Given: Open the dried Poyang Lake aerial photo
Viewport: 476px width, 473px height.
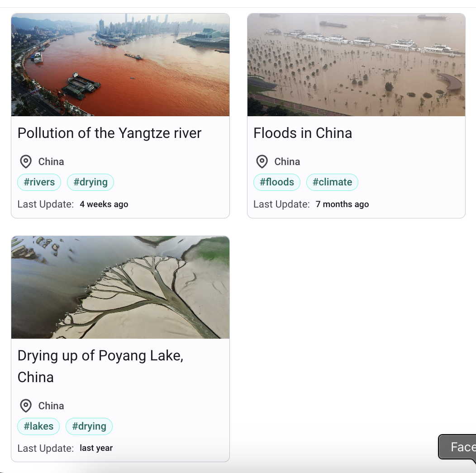Looking at the screenshot, I should [x=120, y=287].
